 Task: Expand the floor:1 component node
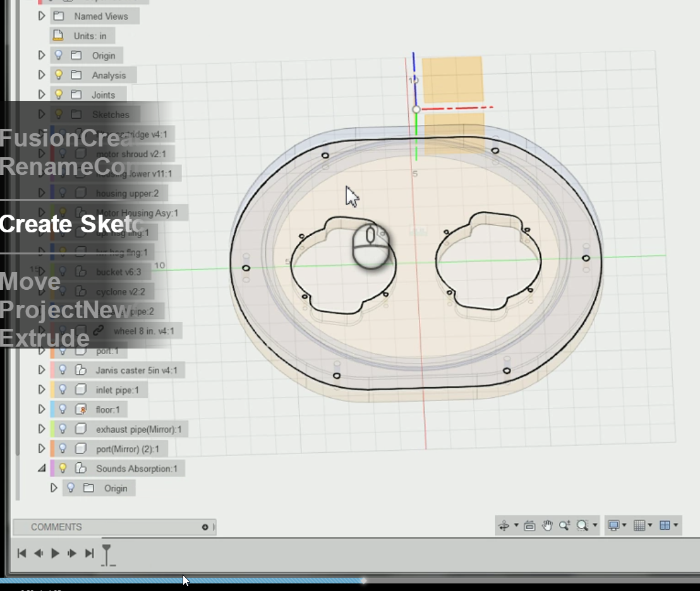pos(42,409)
